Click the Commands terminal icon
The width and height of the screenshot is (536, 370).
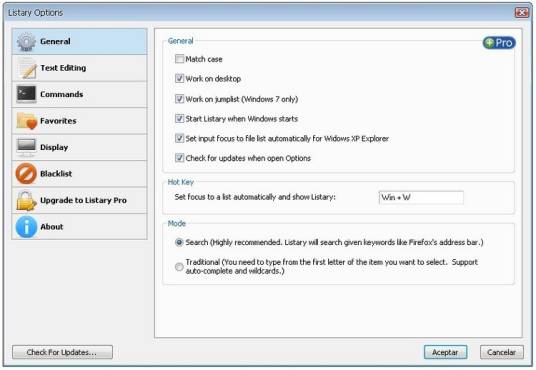26,94
